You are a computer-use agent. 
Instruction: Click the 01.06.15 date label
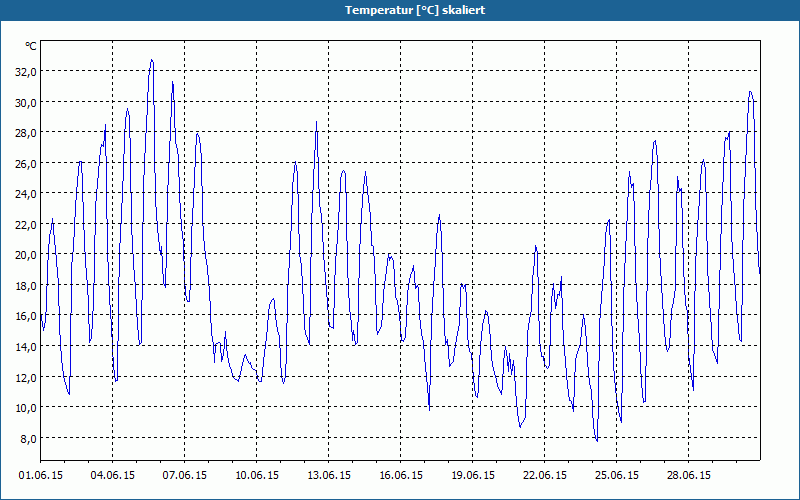41,475
